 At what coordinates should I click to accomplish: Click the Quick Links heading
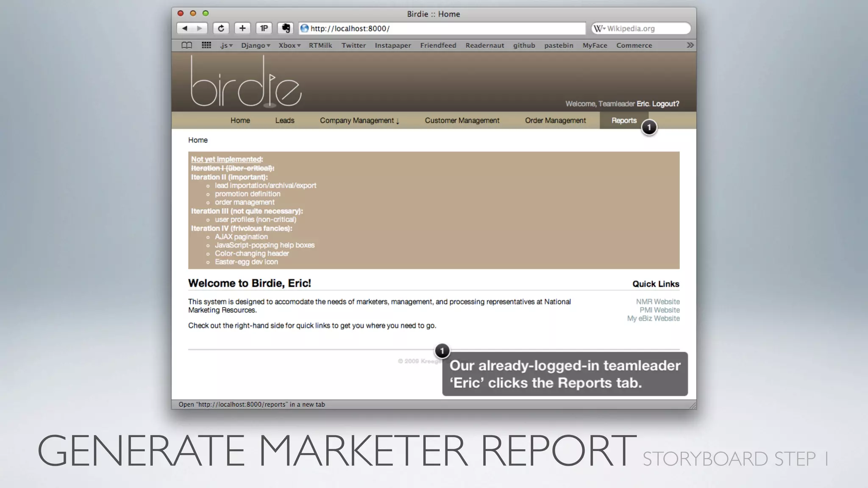[x=656, y=284]
